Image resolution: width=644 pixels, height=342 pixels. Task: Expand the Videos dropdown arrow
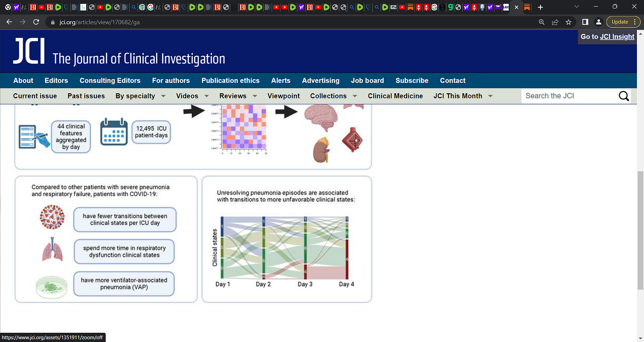[x=206, y=96]
